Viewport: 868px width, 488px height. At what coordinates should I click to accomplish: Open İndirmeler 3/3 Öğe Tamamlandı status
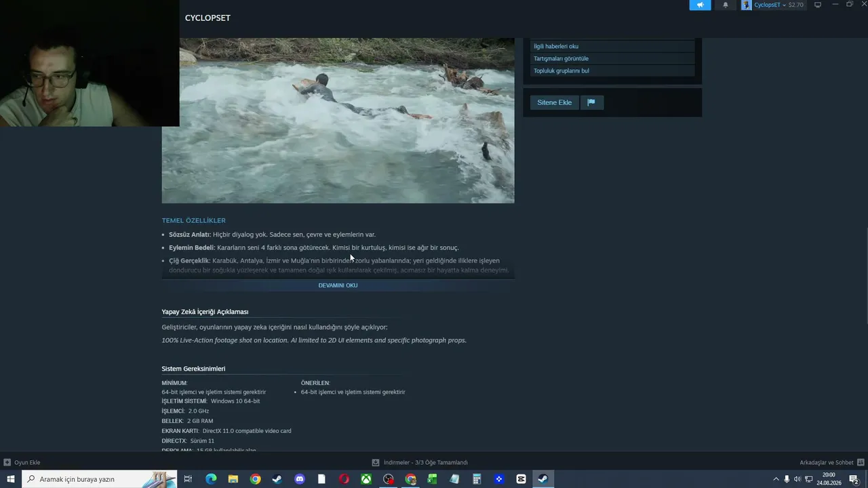click(x=426, y=462)
